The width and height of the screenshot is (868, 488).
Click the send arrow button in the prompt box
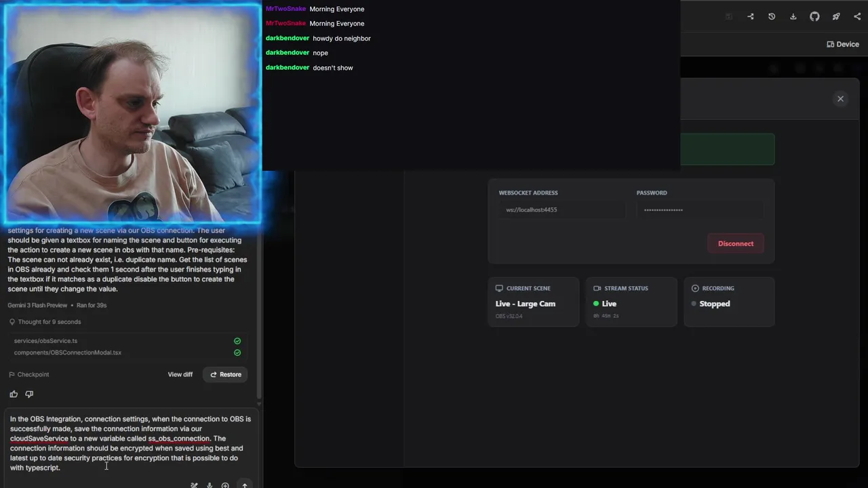pos(245,485)
